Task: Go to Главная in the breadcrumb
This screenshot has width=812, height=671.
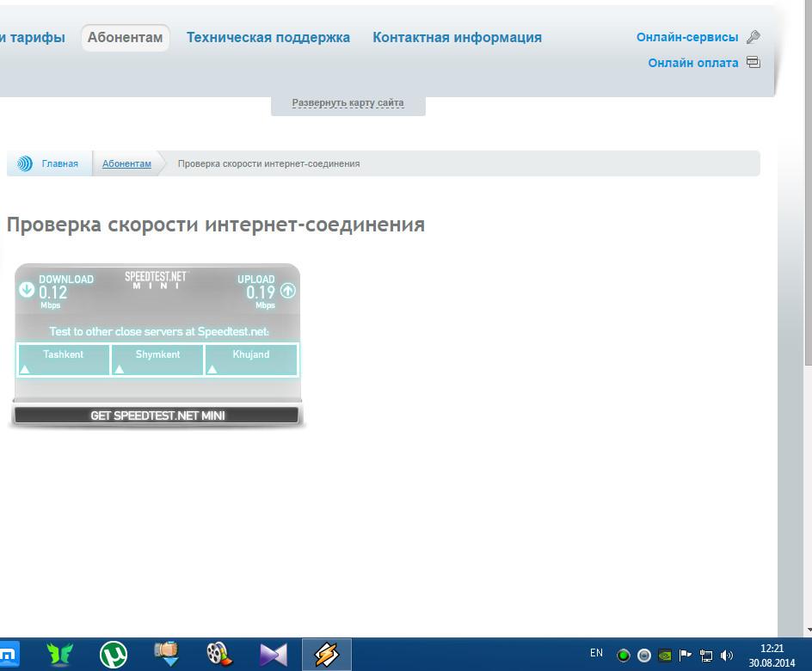Action: click(x=60, y=163)
